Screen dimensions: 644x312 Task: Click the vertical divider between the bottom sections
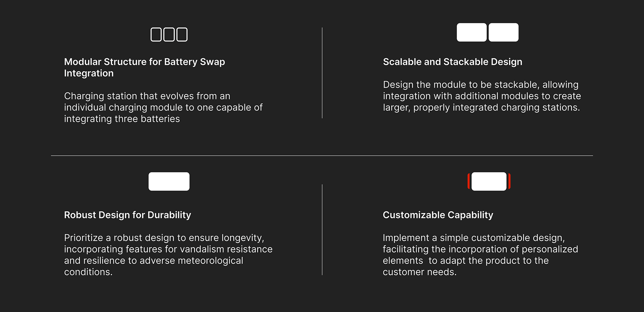(322, 230)
